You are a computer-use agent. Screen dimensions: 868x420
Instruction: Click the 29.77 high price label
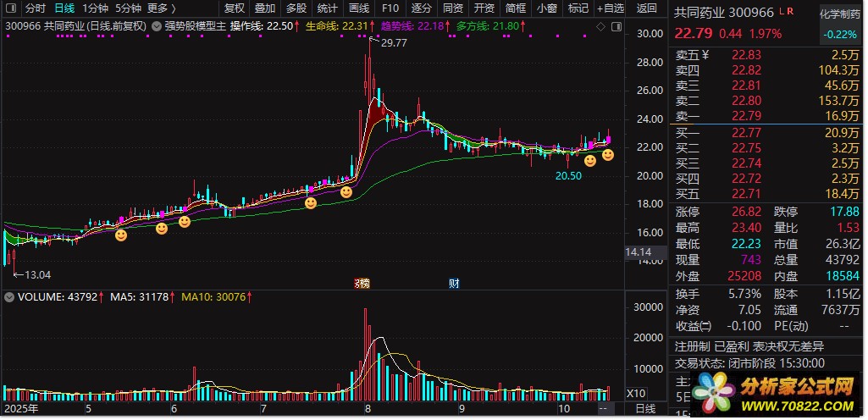[x=394, y=43]
